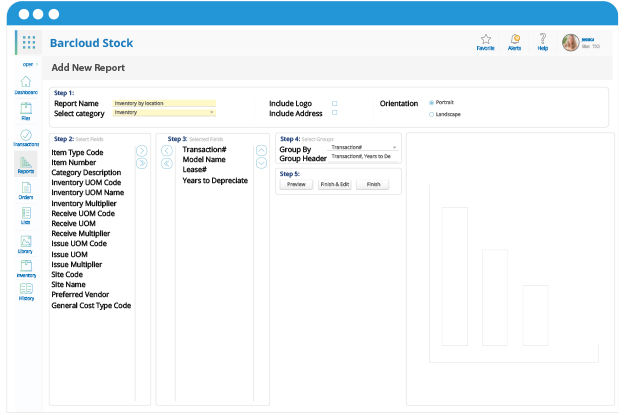
Task: Open the Orders document icon in sidebar
Action: 26,188
